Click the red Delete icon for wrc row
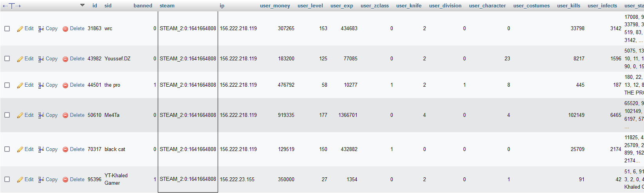Screen dimensions: 644x193 [x=65, y=29]
